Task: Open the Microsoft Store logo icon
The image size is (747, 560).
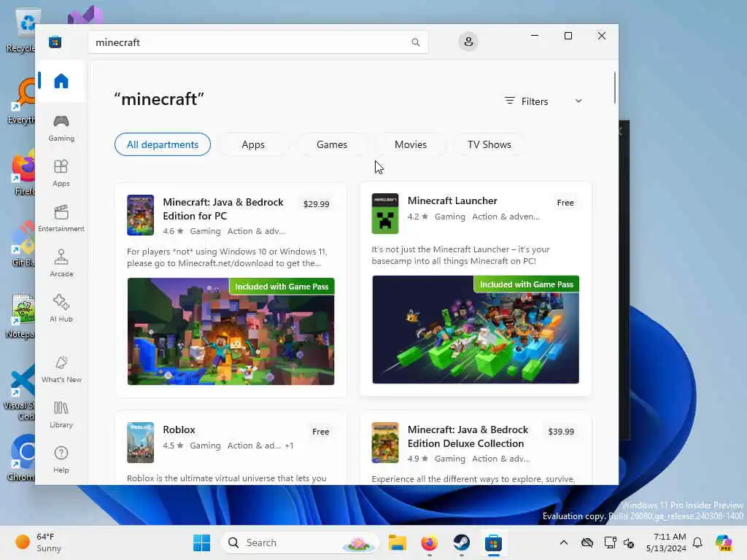Action: [x=55, y=42]
